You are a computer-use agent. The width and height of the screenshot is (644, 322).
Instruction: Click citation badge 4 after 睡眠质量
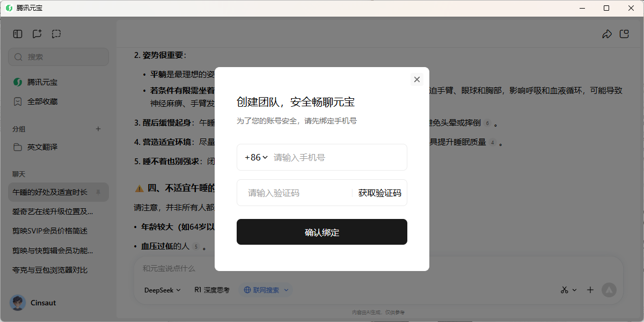coord(493,143)
